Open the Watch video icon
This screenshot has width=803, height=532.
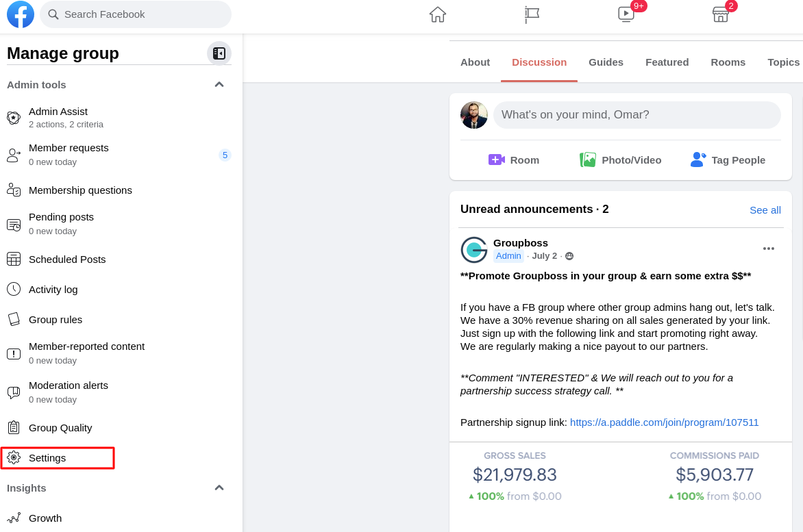(626, 14)
